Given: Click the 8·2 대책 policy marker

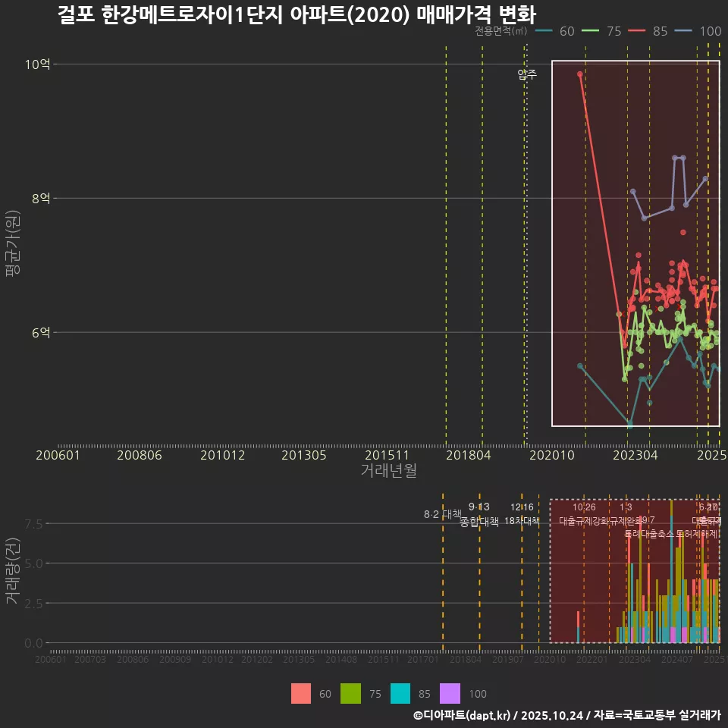Looking at the screenshot, I should pos(444,515).
